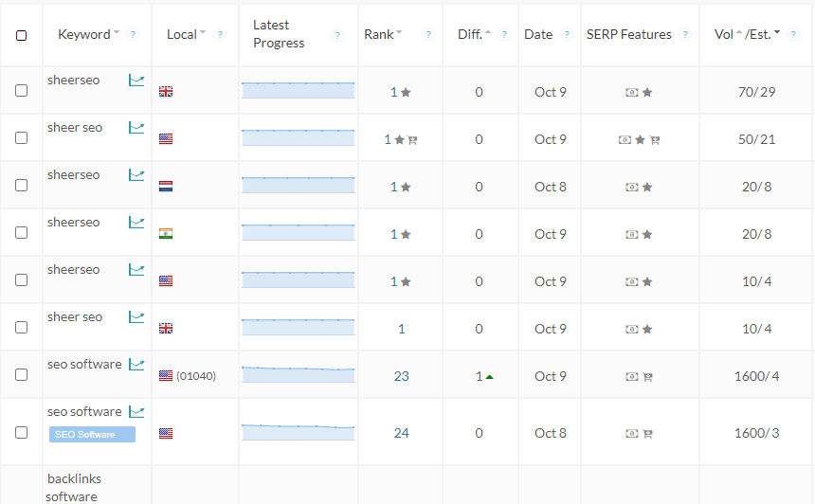Click Oct 8 date in sheerseo Netherlands row
Viewport: 815px width, 504px height.
[551, 187]
